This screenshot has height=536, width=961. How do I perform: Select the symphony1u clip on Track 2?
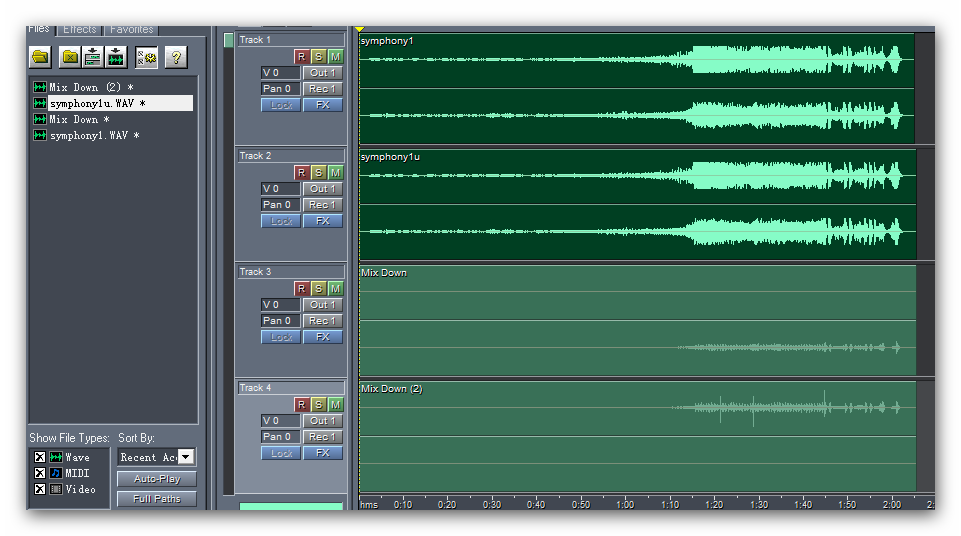coord(637,204)
